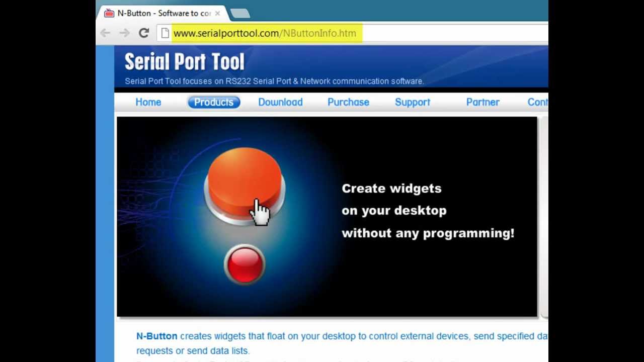644x362 pixels.
Task: Click the N-Button tab favicon
Action: point(109,14)
